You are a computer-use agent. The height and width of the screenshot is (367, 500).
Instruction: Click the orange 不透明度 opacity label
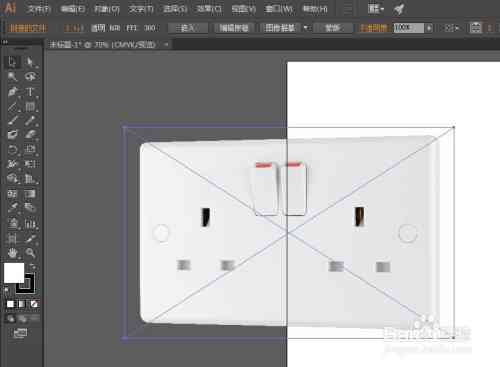pyautogui.click(x=374, y=28)
